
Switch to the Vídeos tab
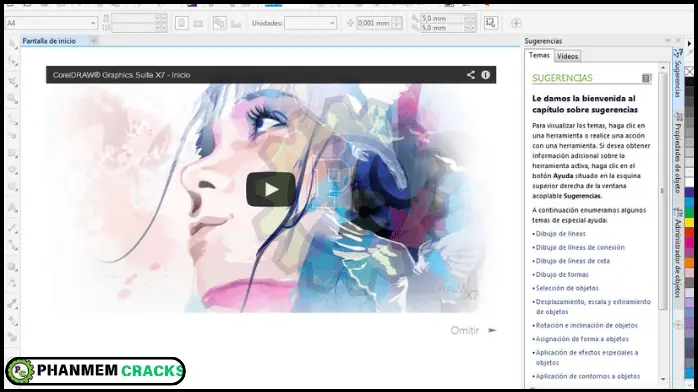coord(567,56)
